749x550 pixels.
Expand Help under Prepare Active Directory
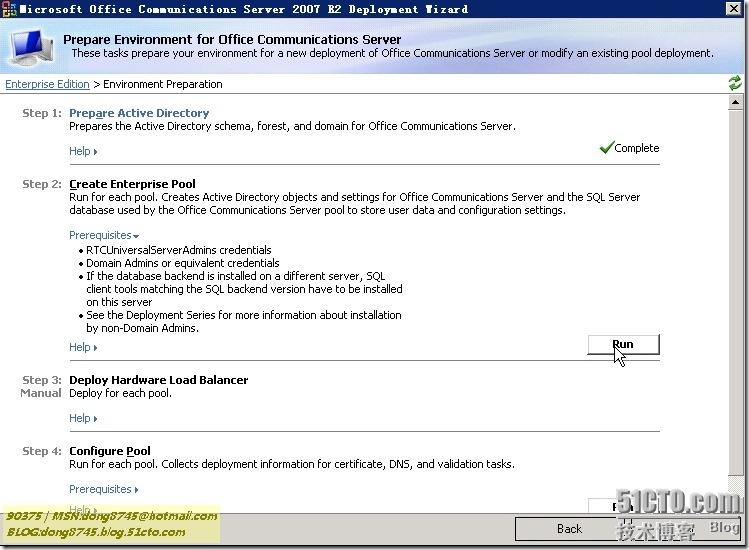83,151
